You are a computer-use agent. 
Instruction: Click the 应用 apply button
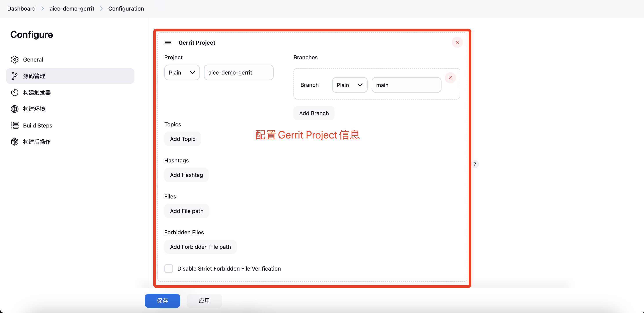[204, 300]
